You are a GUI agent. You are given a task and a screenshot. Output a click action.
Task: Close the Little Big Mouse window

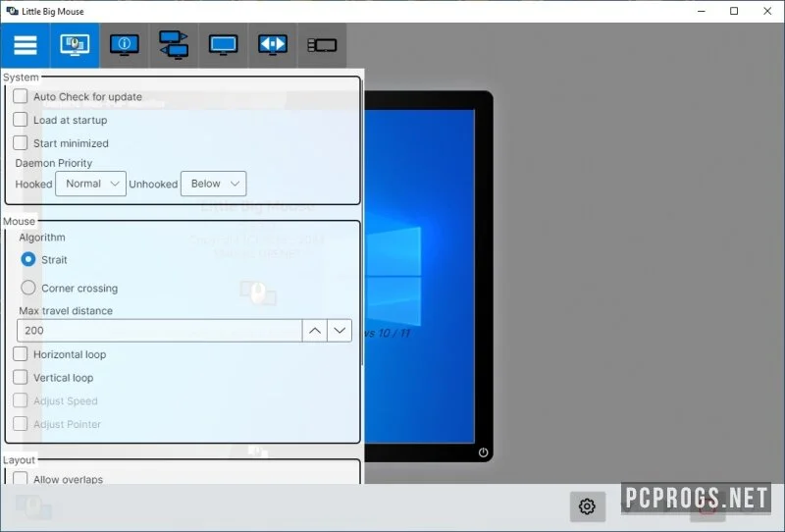767,11
